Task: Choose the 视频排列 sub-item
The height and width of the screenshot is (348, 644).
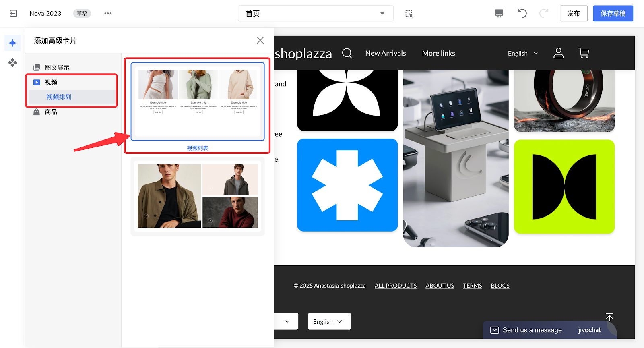Action: (59, 97)
